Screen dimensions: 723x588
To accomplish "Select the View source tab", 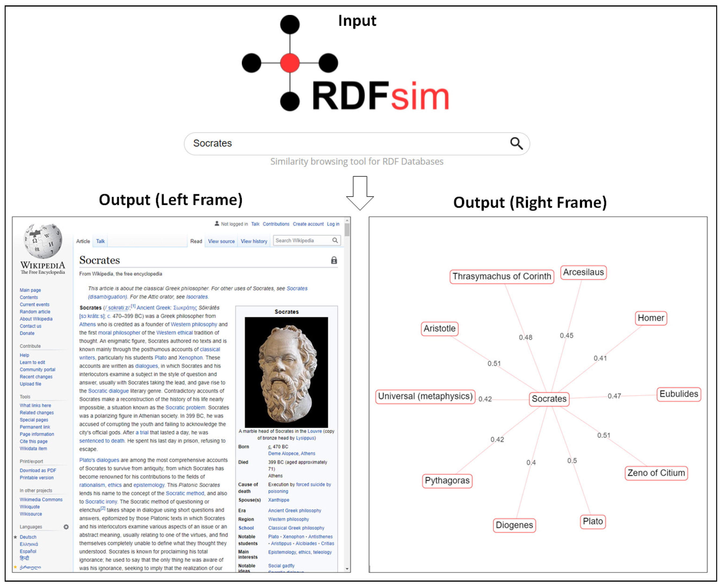I will (x=221, y=241).
